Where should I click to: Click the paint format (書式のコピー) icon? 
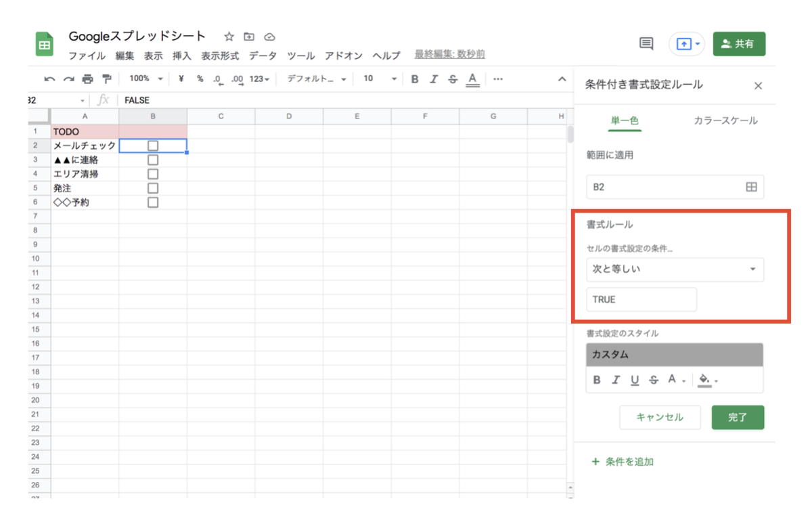[106, 79]
